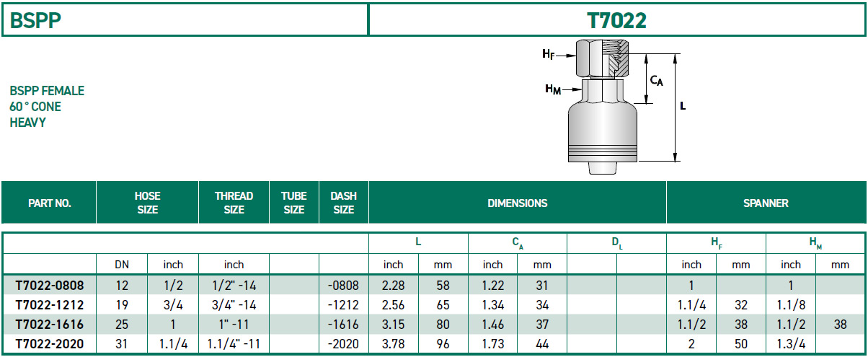Click L inch value 3.15

click(x=393, y=325)
